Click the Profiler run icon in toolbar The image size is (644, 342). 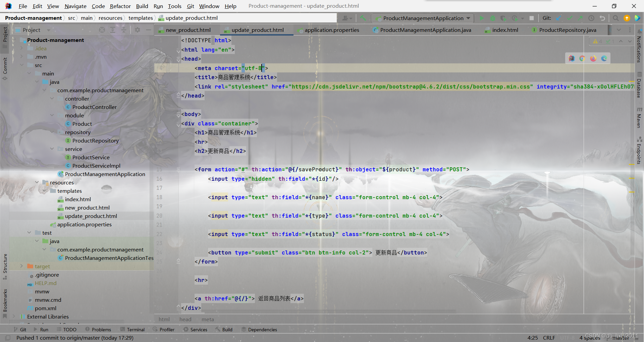tap(515, 18)
